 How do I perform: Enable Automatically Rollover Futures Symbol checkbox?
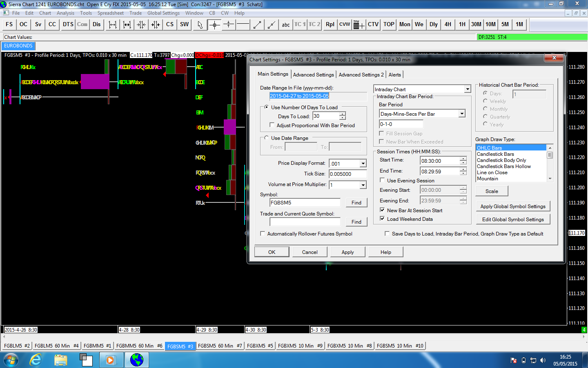pos(263,234)
